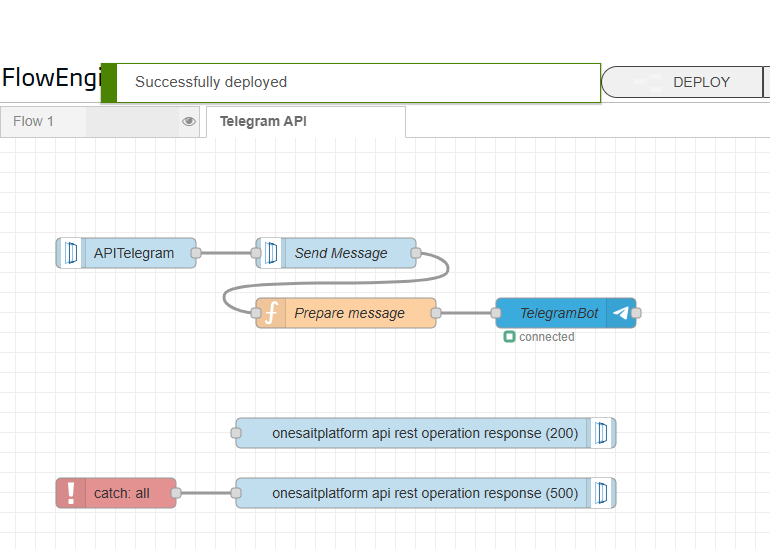
Task: Select the TelegramBot node
Action: pos(558,313)
